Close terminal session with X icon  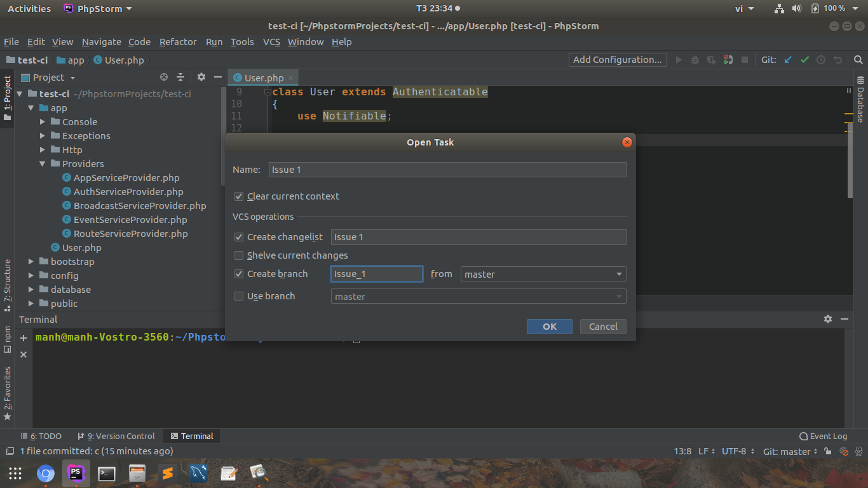coord(24,355)
